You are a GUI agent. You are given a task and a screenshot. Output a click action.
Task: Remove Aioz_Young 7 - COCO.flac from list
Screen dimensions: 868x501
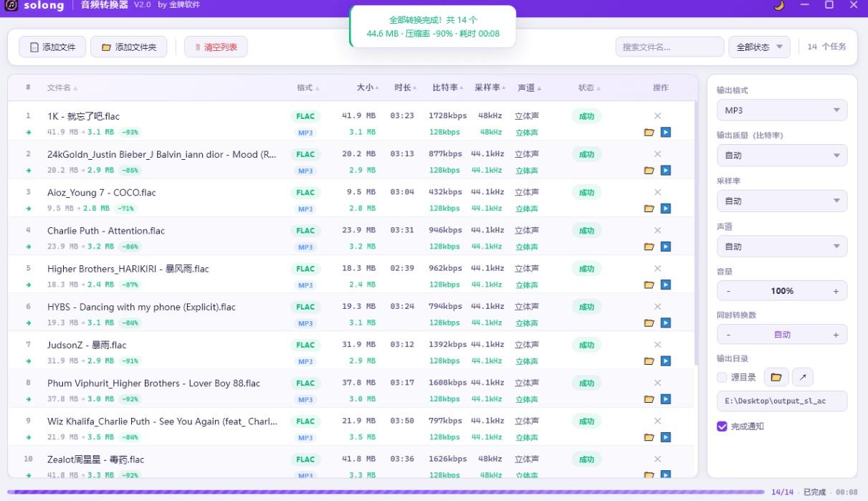point(657,192)
